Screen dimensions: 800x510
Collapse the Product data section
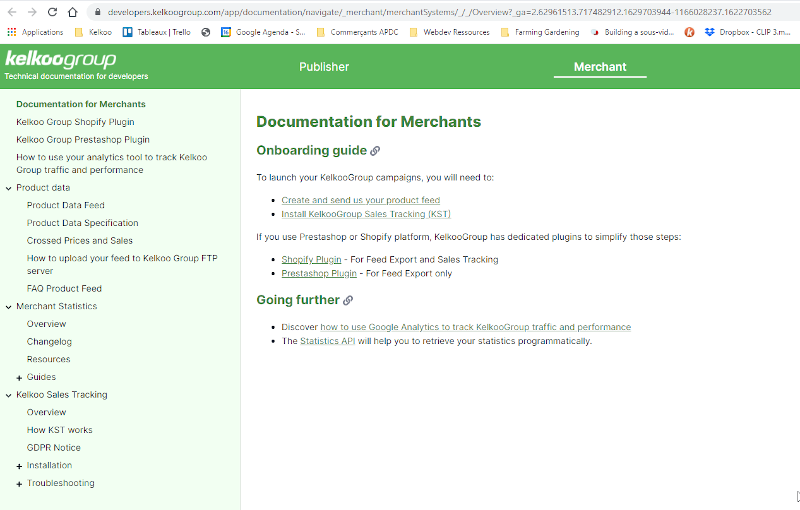tap(9, 188)
